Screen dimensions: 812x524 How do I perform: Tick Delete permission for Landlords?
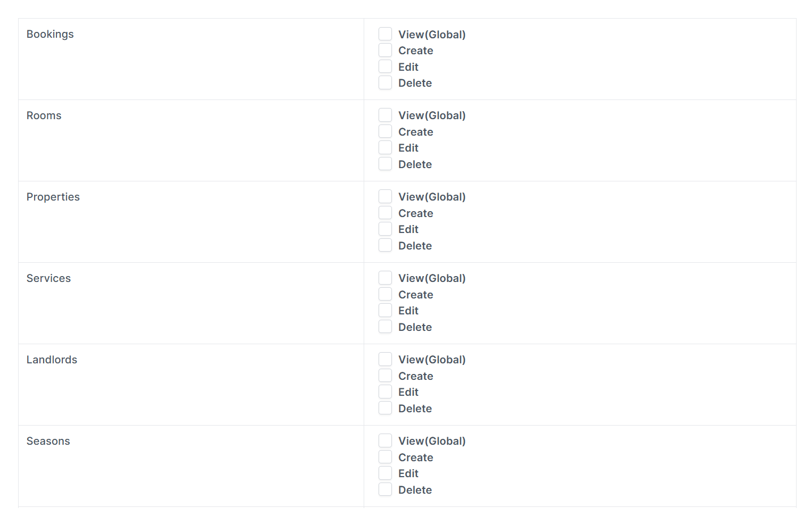click(385, 409)
